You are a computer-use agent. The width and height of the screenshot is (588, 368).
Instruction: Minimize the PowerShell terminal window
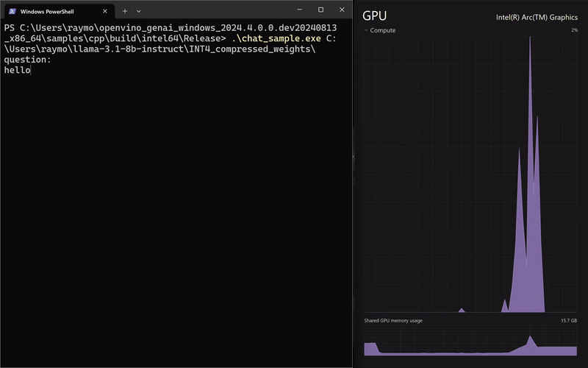[300, 10]
